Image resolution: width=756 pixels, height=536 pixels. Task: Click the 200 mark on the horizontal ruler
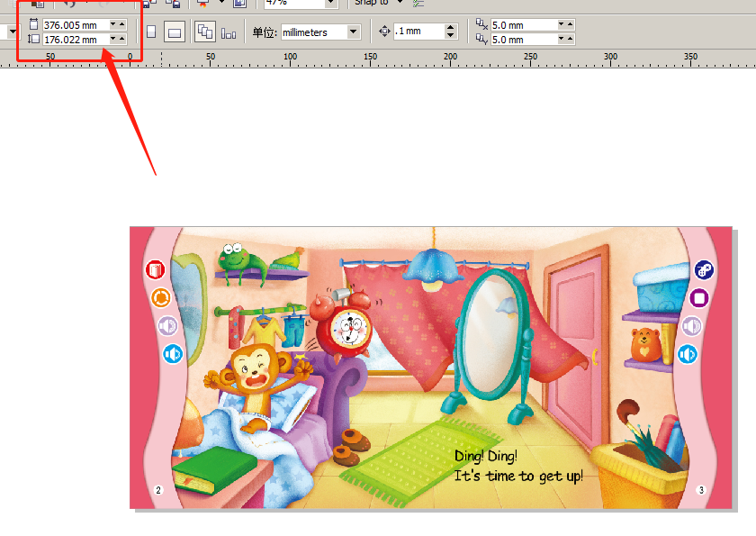pyautogui.click(x=450, y=57)
